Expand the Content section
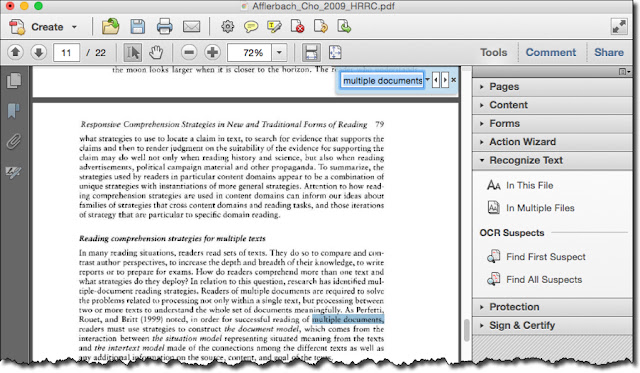The width and height of the screenshot is (640, 373). coord(552,105)
